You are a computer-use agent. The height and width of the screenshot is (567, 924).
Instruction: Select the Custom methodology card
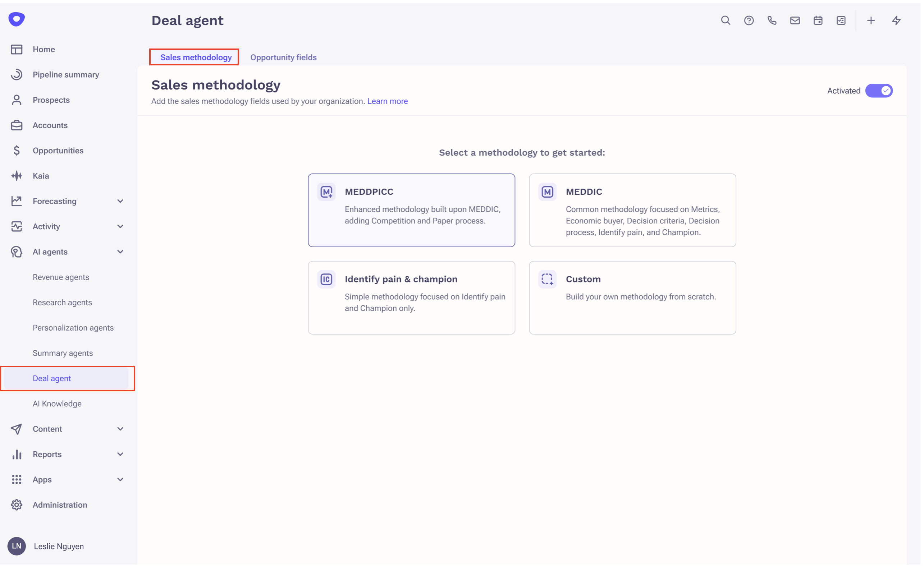pyautogui.click(x=632, y=298)
